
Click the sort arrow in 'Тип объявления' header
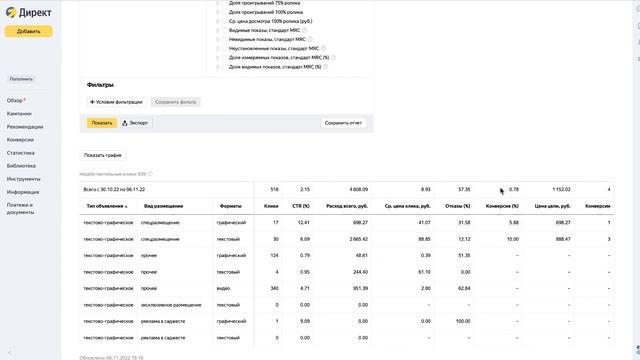click(x=126, y=207)
